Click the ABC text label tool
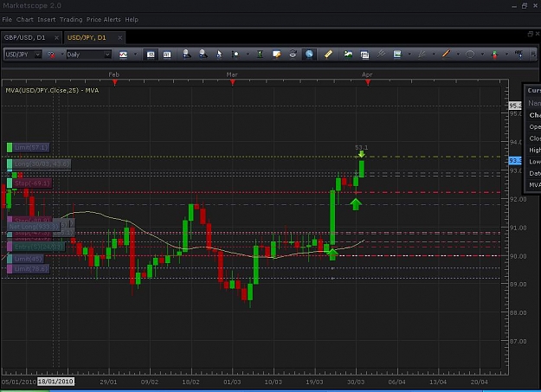The image size is (541, 392). coord(518,54)
